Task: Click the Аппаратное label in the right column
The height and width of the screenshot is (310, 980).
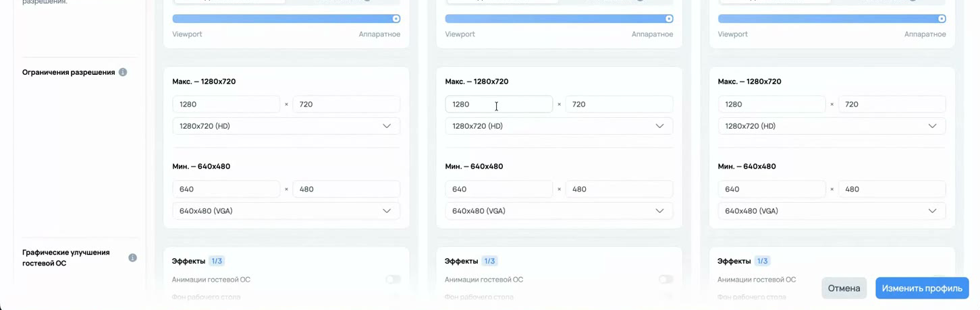Action: click(925, 34)
